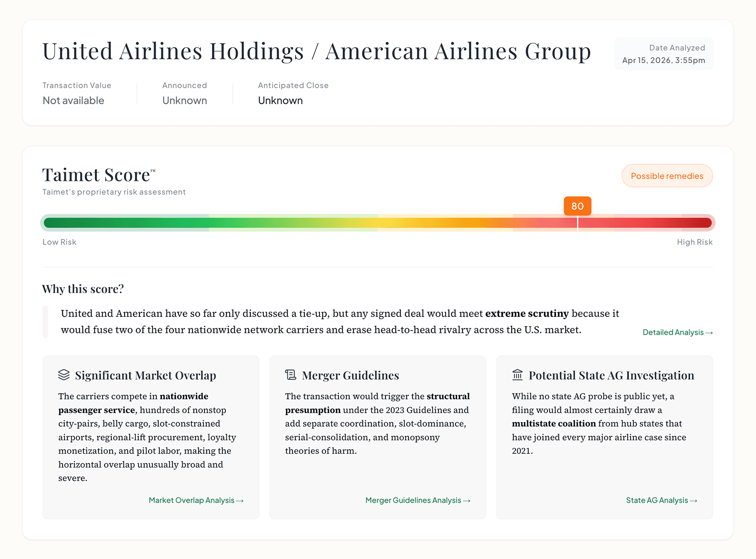Click the Date Analyzed timestamp Apr 15, 2026, 3:55pm
Image resolution: width=756 pixels, height=559 pixels.
(x=664, y=60)
